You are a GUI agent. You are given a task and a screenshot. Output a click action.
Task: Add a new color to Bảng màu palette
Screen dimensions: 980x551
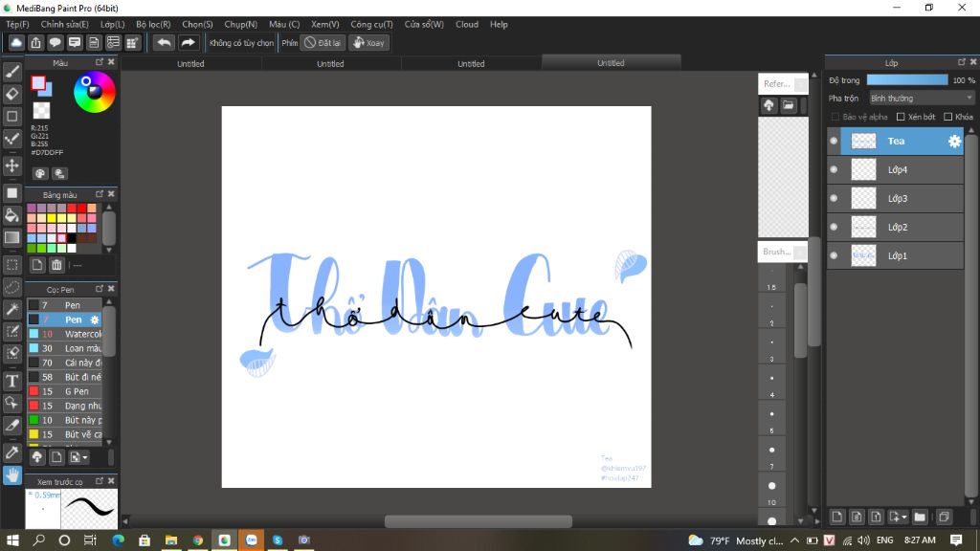click(x=37, y=265)
